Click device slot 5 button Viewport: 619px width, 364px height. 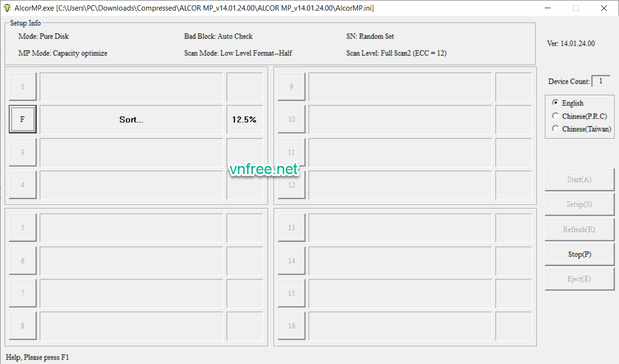[23, 227]
